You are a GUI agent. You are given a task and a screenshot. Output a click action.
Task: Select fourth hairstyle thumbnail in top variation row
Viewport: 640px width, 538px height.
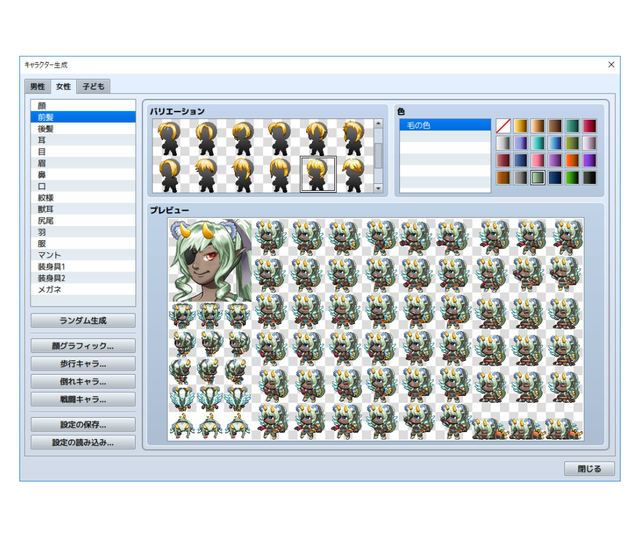click(281, 138)
